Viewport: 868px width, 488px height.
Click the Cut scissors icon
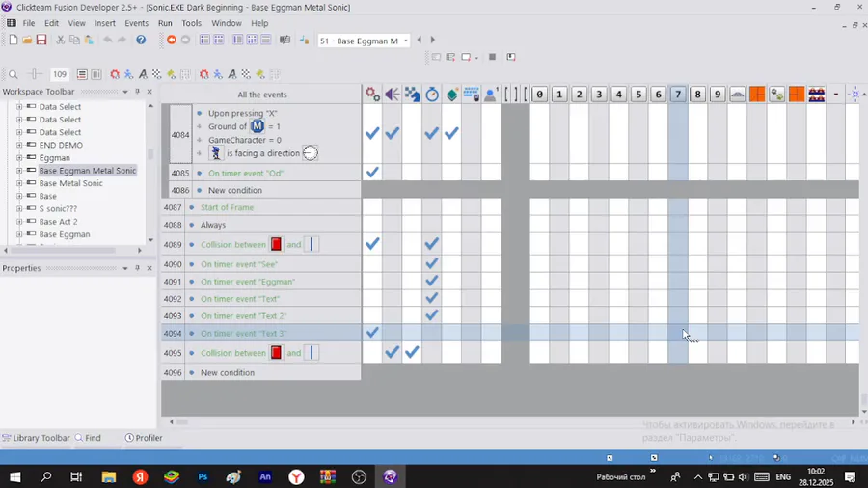coord(61,40)
